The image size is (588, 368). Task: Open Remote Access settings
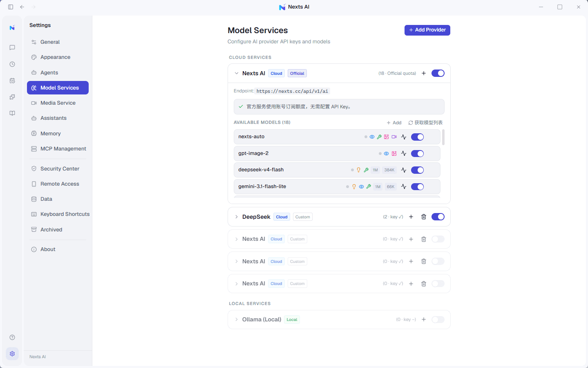tap(58, 184)
